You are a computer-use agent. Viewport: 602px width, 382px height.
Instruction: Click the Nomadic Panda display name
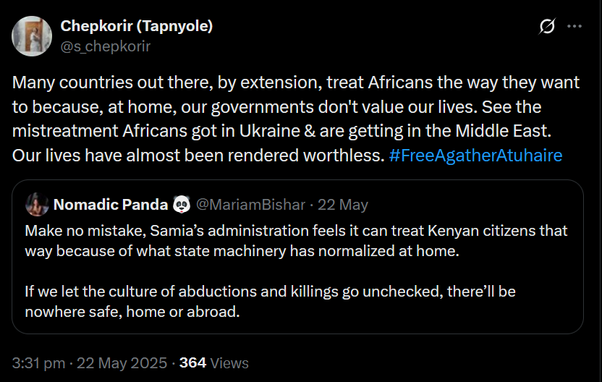(x=111, y=205)
